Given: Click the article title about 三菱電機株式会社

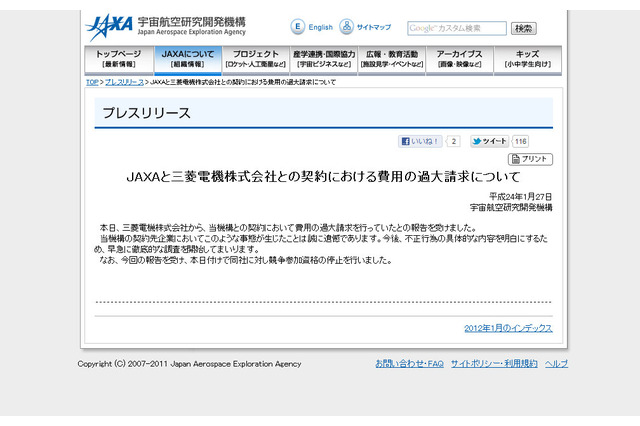Looking at the screenshot, I should (x=323, y=177).
